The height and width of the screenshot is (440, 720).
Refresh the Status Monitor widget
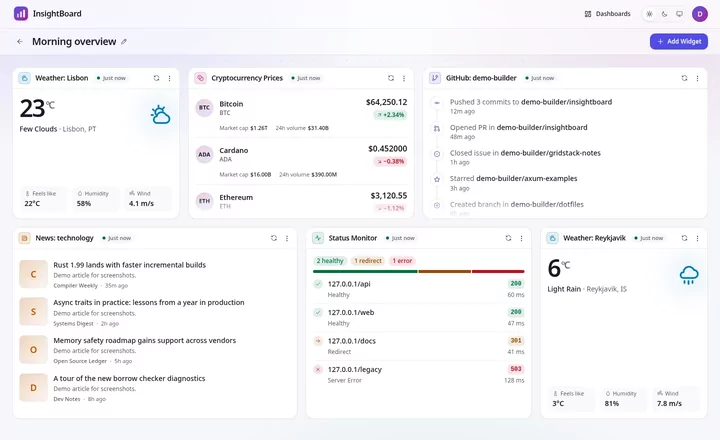[508, 238]
